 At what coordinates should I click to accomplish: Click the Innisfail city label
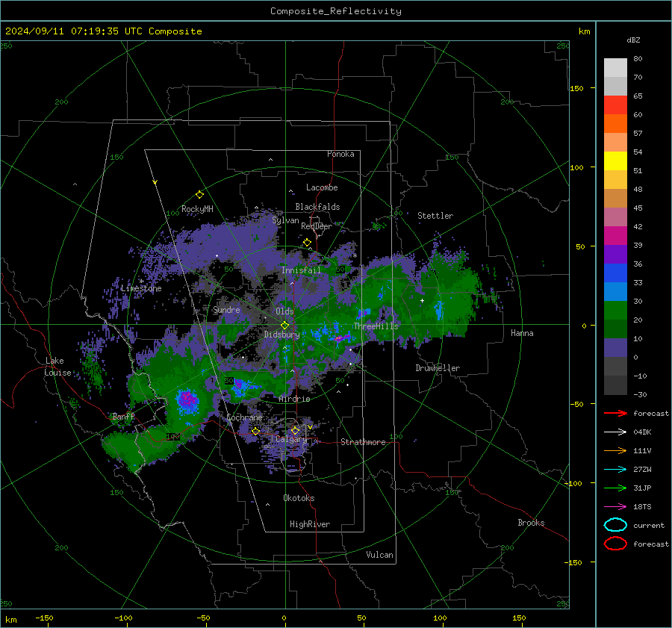(x=301, y=270)
